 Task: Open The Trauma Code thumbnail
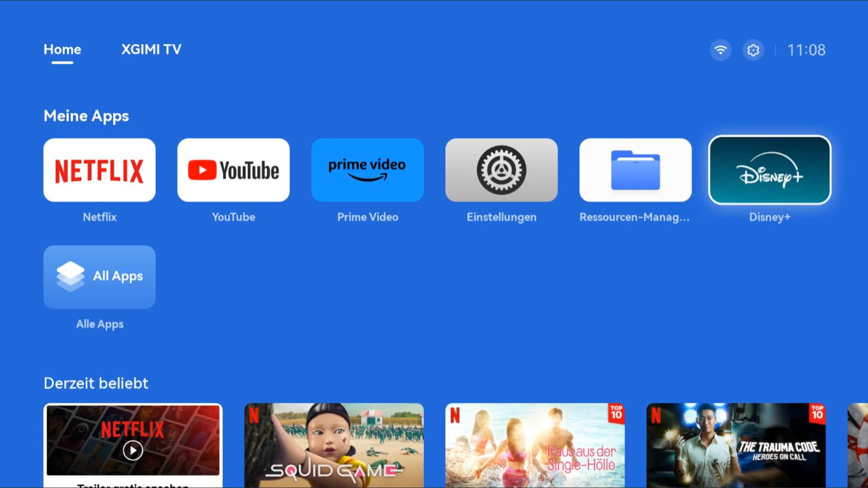[x=736, y=446]
